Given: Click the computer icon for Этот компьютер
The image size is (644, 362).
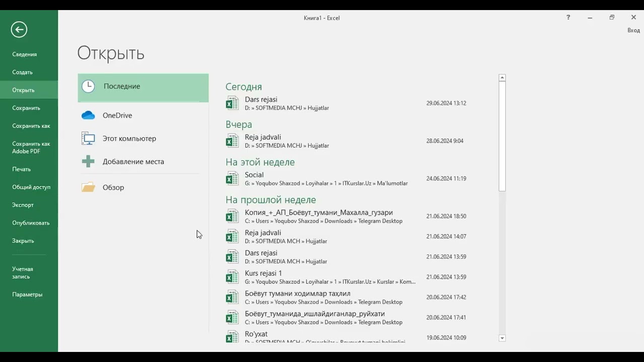Looking at the screenshot, I should coord(88,138).
